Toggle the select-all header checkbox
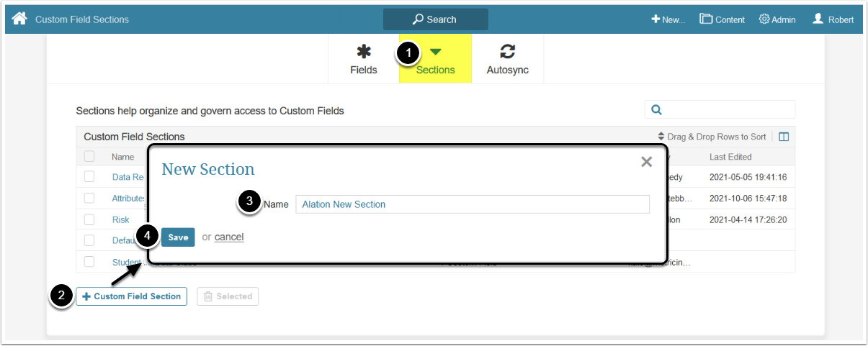 [x=89, y=156]
